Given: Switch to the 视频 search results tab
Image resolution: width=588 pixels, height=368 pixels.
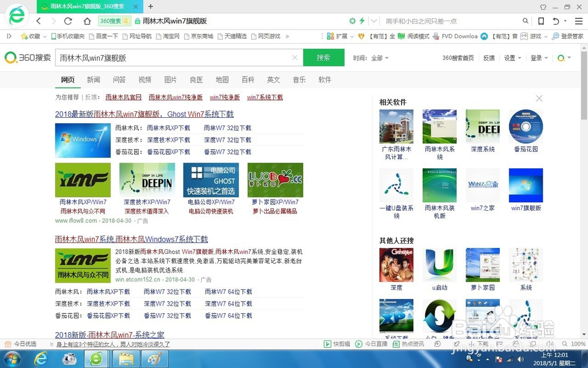Looking at the screenshot, I should coord(144,79).
